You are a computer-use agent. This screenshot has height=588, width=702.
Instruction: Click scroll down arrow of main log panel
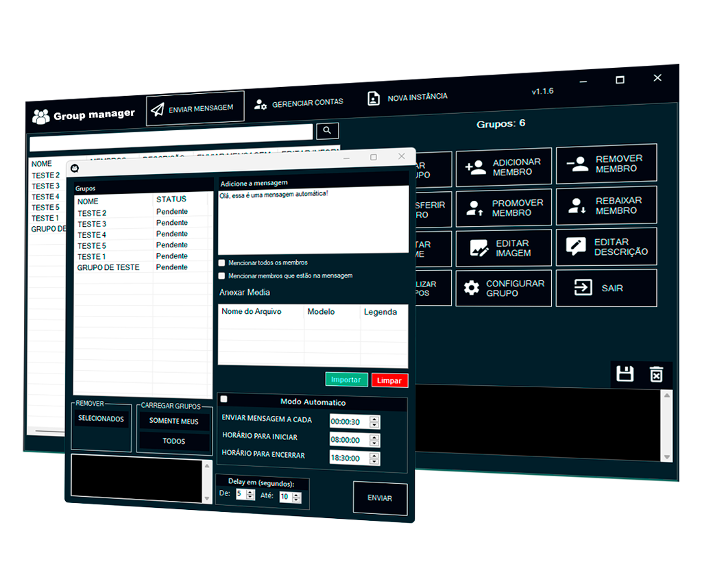pyautogui.click(x=667, y=456)
